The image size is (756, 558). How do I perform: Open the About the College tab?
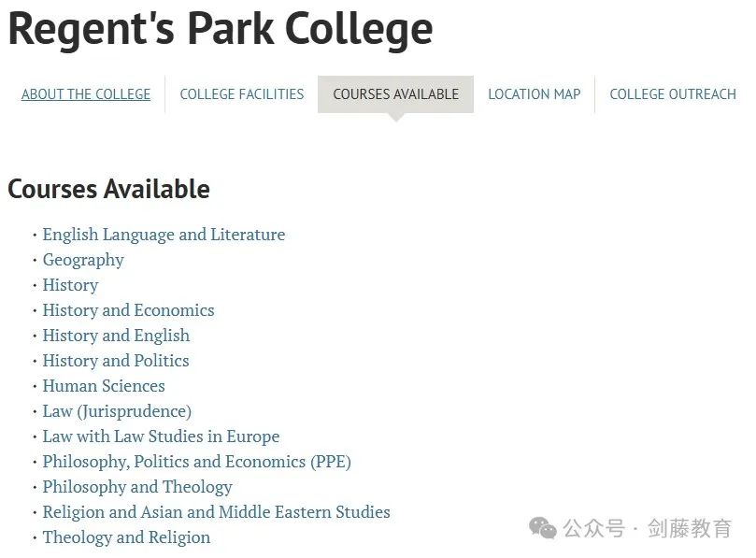tap(86, 94)
